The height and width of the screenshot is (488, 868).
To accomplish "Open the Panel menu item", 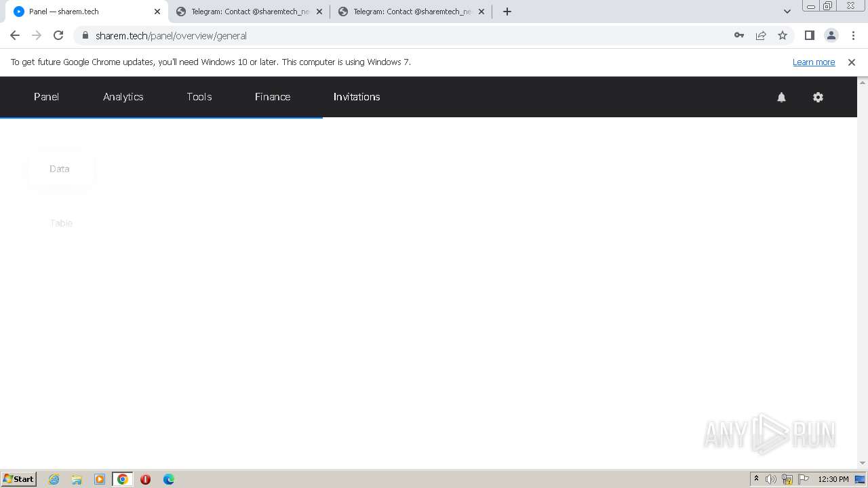I will pos(46,97).
